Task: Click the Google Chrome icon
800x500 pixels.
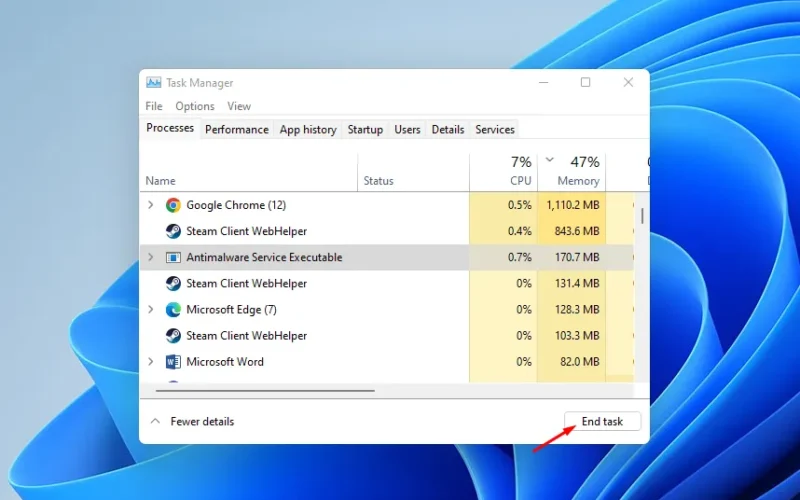Action: click(x=173, y=205)
